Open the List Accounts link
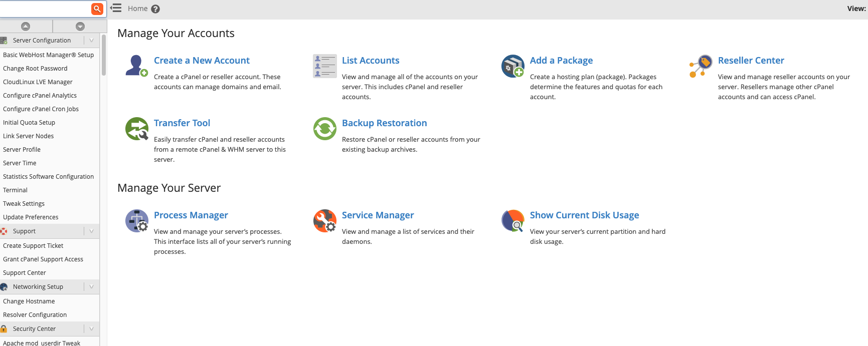868x346 pixels. [371, 61]
